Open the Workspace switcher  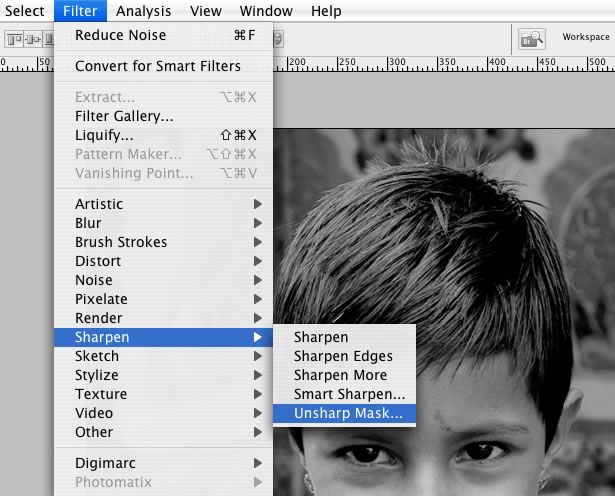[x=586, y=37]
